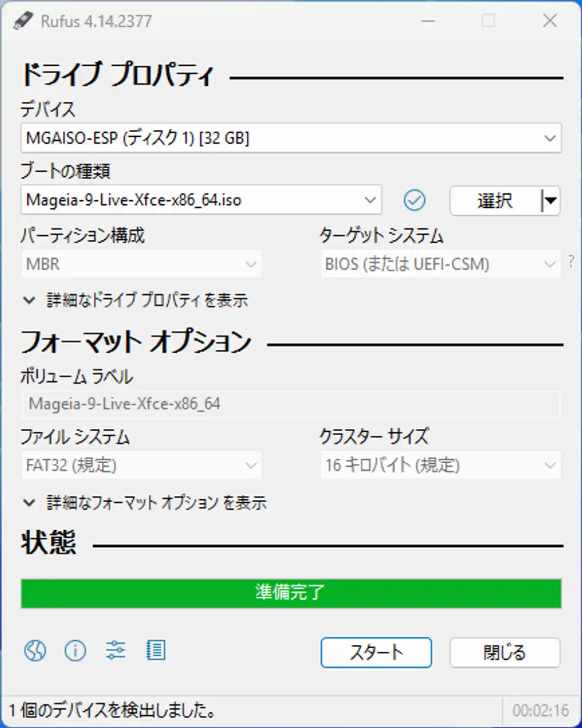Click the ISO checksum checkmark icon

[414, 200]
